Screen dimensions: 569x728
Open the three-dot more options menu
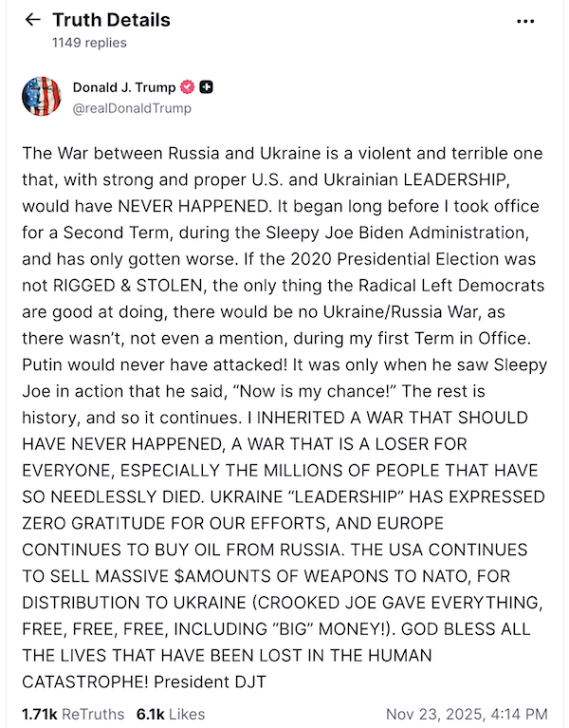[x=524, y=20]
